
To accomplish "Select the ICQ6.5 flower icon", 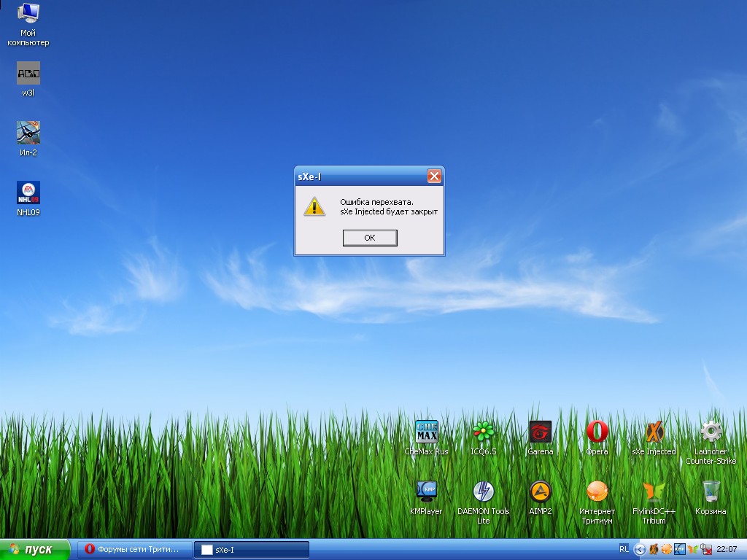I will click(484, 432).
